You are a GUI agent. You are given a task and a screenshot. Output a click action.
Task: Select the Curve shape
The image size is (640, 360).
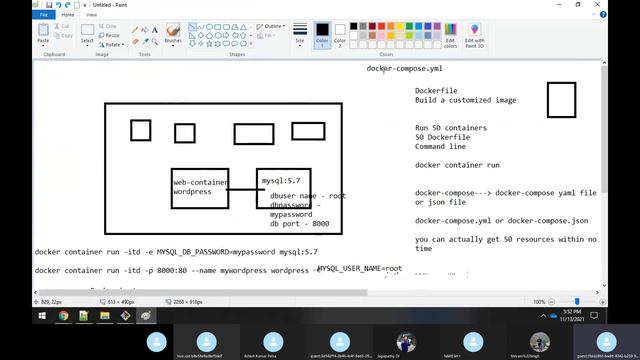(x=201, y=27)
